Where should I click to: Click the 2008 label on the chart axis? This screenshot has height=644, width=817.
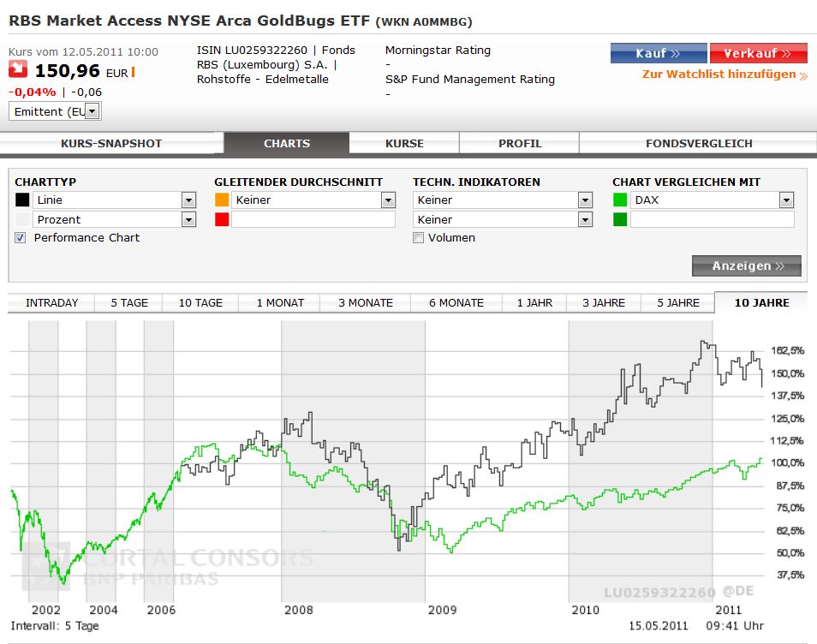pyautogui.click(x=299, y=610)
